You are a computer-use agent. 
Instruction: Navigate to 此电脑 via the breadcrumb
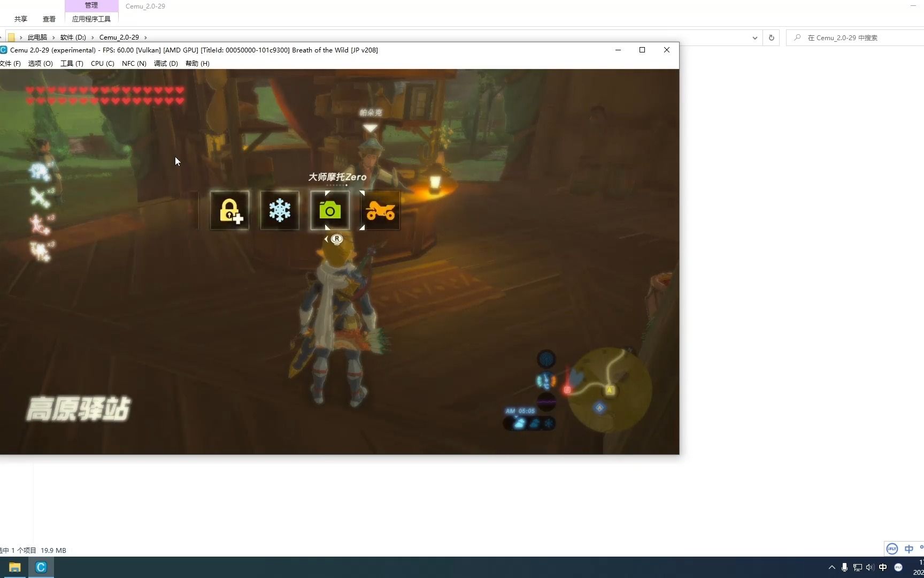coord(37,37)
